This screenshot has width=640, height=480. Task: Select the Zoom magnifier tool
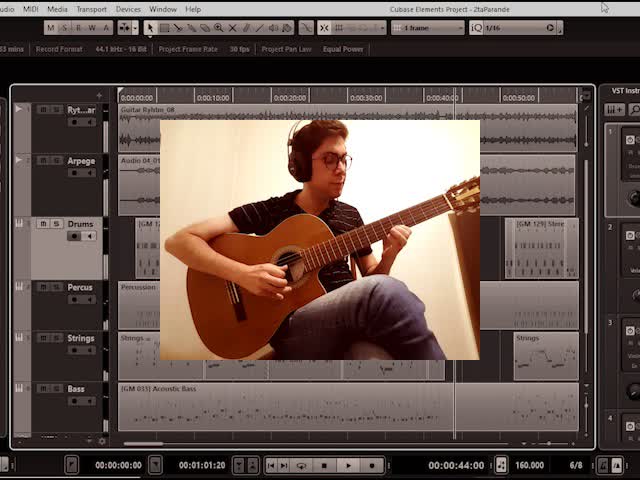coord(219,28)
